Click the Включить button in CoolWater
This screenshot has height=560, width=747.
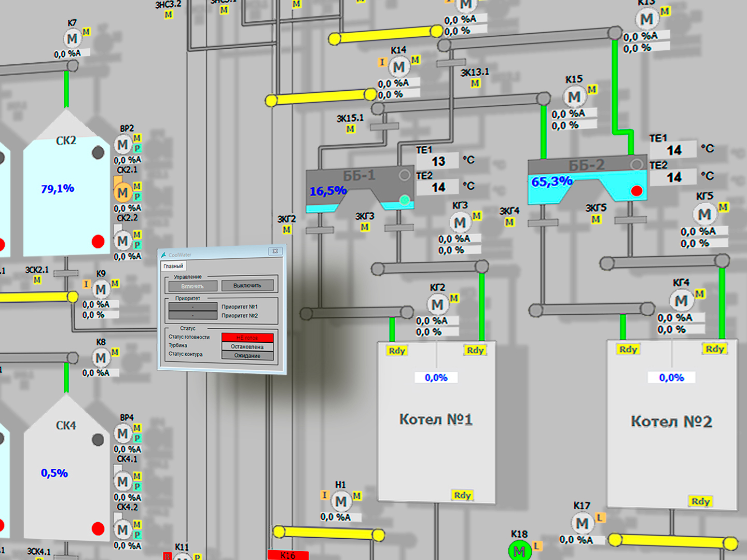point(192,286)
